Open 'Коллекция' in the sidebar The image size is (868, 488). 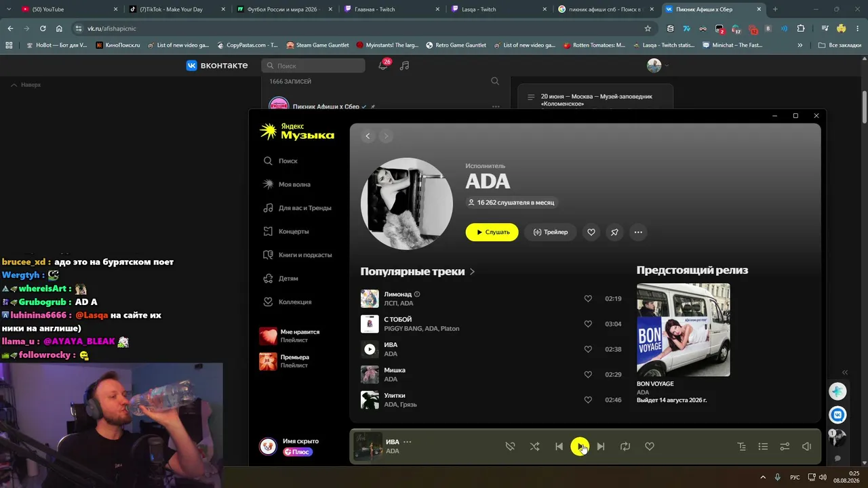288,302
